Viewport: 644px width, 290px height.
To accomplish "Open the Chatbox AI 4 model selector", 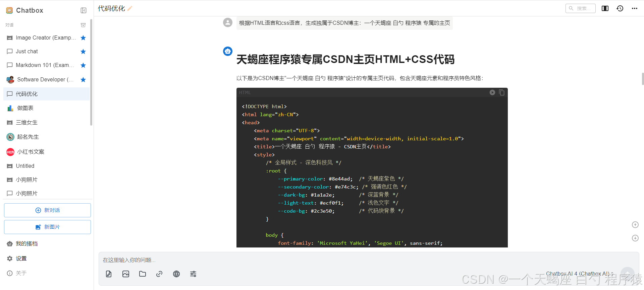I will tap(580, 274).
